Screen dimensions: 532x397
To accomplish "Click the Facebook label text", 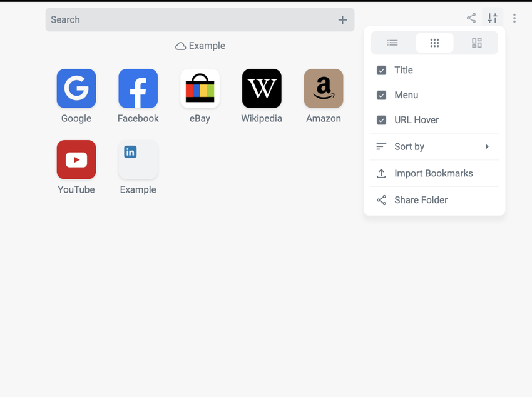I will coord(138,118).
